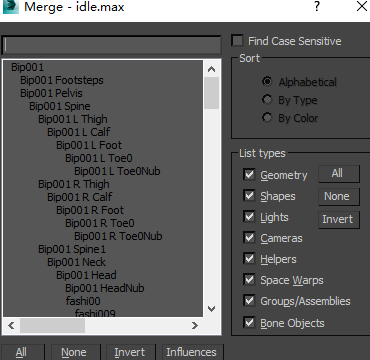The width and height of the screenshot is (370, 360).
Task: Select Bip001 R Foot in list
Action: coord(90,210)
